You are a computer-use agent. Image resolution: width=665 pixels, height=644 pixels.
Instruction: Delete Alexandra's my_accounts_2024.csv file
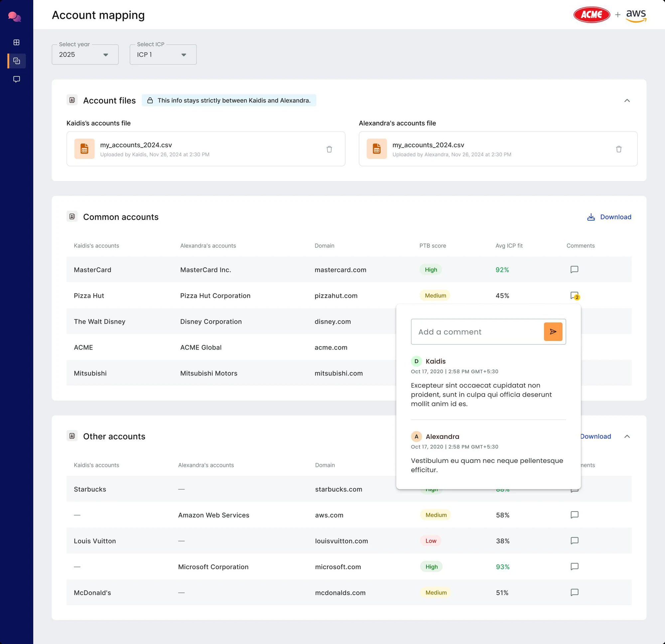(618, 149)
